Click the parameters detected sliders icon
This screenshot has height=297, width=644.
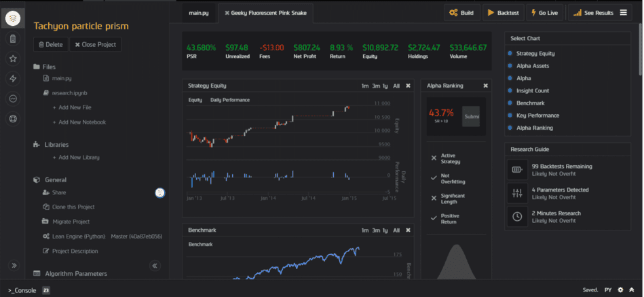[517, 193]
